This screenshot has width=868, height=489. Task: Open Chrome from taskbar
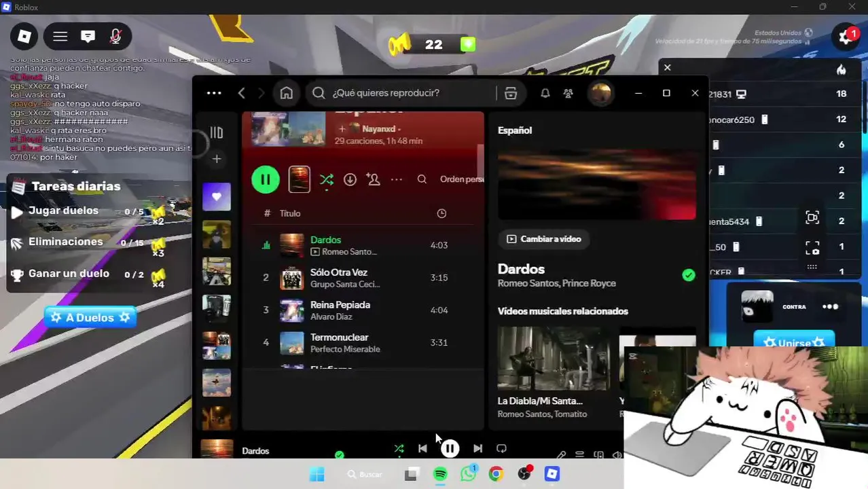(x=496, y=474)
